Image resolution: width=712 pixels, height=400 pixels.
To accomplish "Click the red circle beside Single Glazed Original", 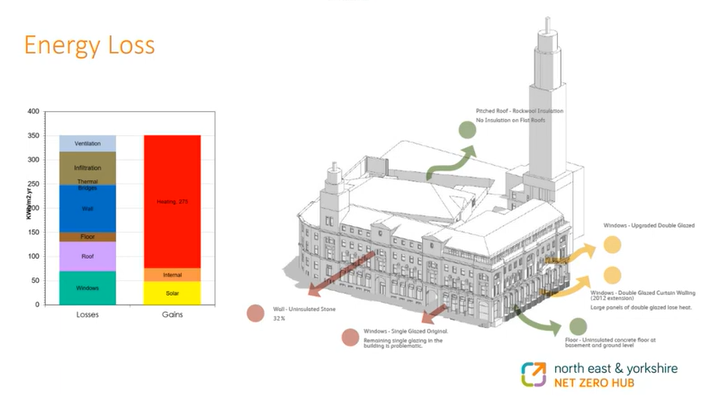I will [349, 338].
